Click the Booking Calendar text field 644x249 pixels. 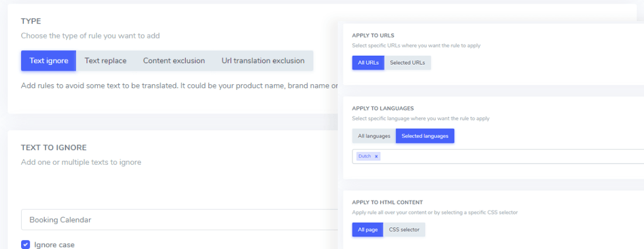176,220
